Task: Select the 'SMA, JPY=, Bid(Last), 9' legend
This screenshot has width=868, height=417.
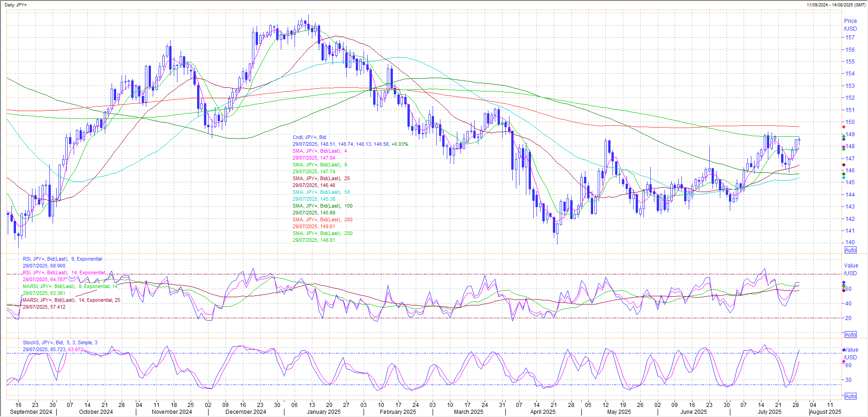Action: (320, 165)
